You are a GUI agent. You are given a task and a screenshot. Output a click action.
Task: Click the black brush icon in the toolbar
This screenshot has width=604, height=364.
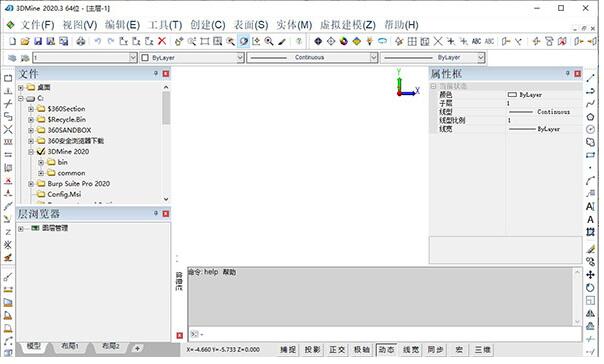click(282, 41)
